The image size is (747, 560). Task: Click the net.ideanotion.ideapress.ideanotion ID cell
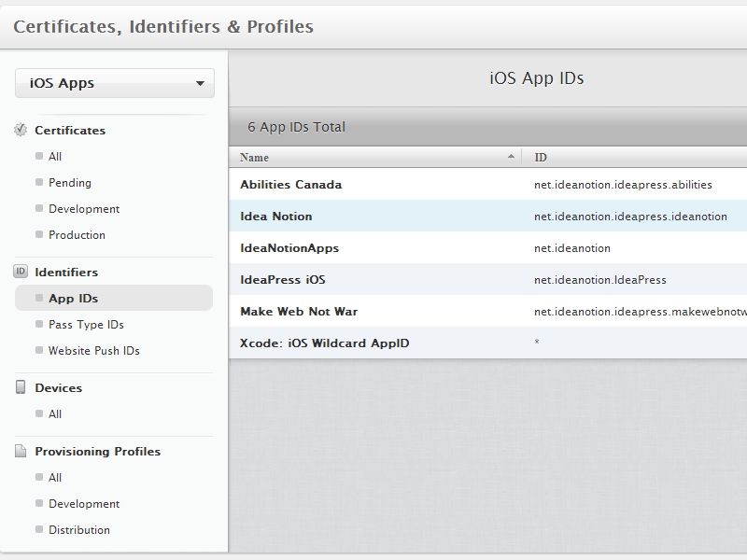tap(631, 217)
